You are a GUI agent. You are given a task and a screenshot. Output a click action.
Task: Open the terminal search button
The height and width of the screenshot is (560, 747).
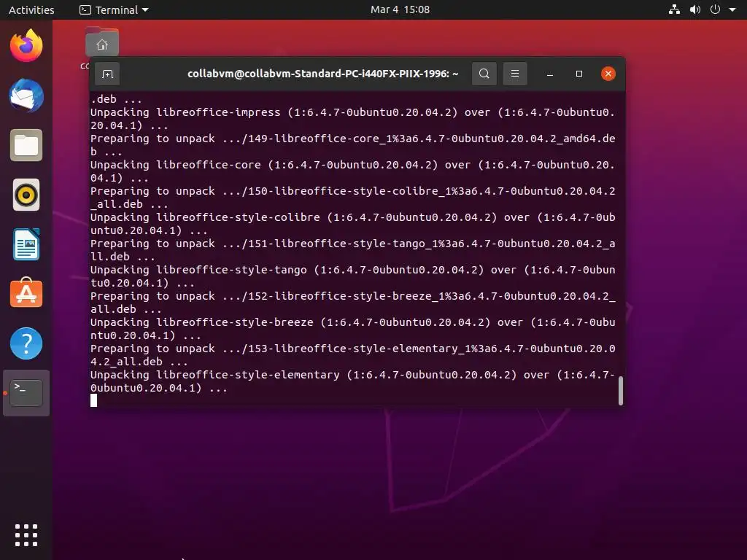point(484,74)
